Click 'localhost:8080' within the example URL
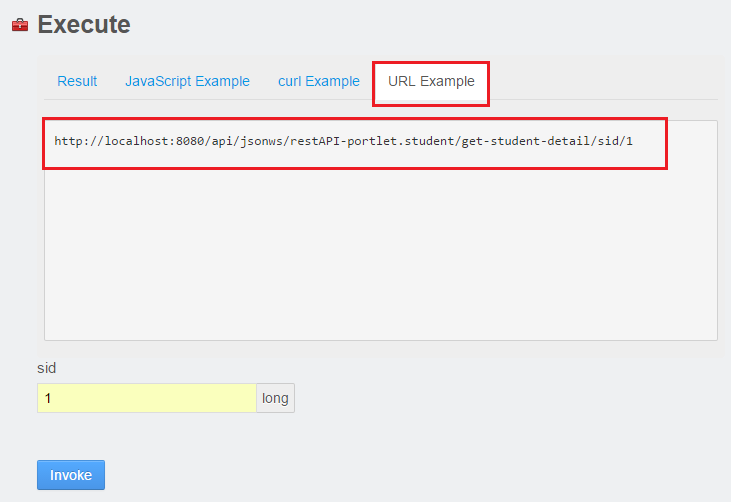 coord(154,141)
